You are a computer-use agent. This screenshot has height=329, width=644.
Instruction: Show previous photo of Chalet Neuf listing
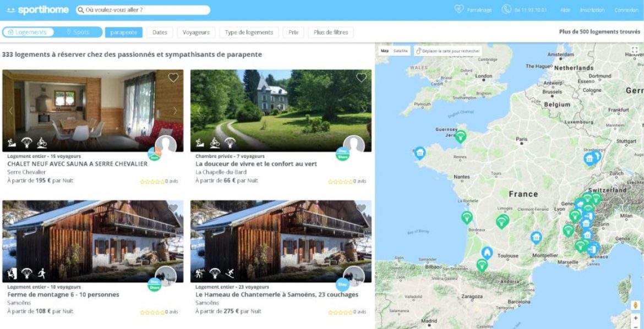[x=10, y=111]
